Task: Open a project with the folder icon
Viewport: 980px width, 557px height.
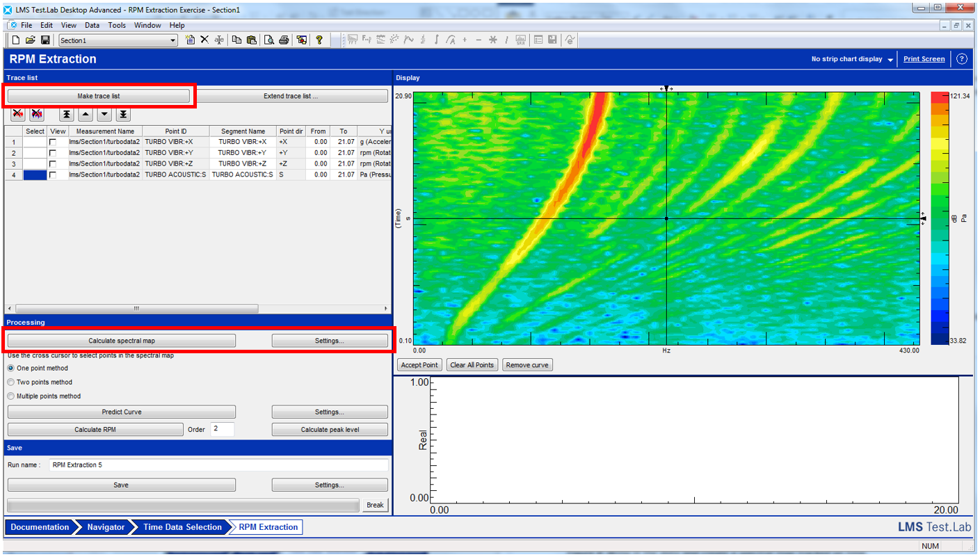Action: pos(31,40)
